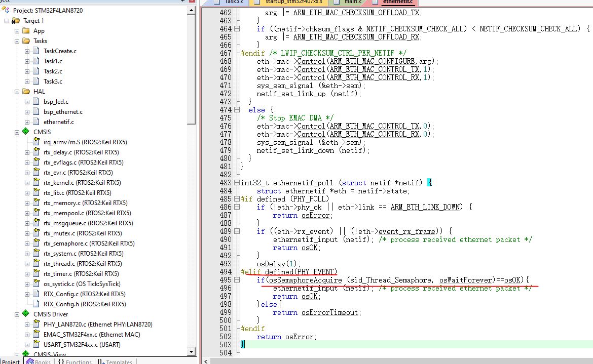
Task: Fold the if block at line 489
Action: point(237,231)
